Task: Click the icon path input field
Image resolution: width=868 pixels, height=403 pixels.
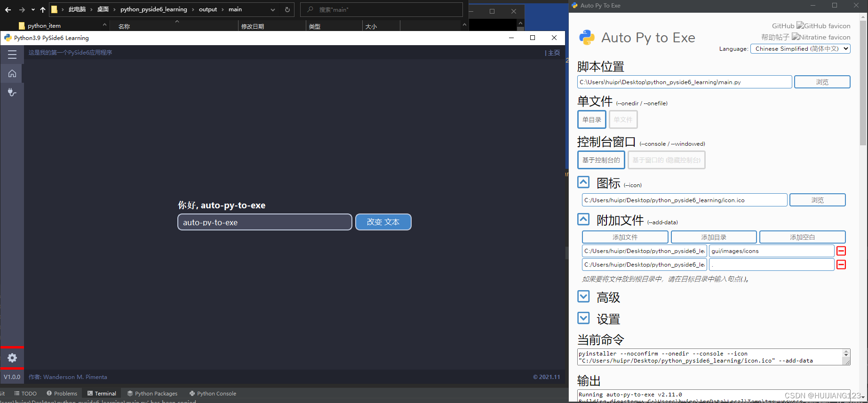Action: point(685,200)
